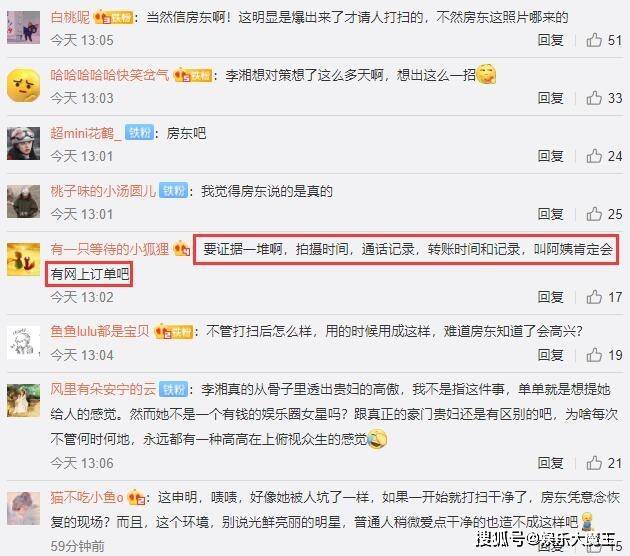Like the comment by 白桃呢 with 51 likes
The image size is (630, 556).
[594, 40]
